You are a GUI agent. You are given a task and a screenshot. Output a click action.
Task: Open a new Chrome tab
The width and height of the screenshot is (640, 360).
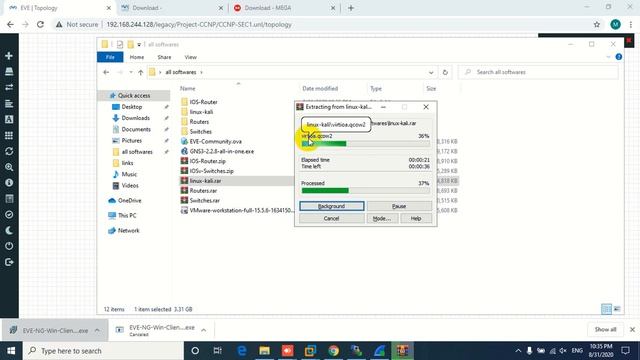[x=351, y=8]
